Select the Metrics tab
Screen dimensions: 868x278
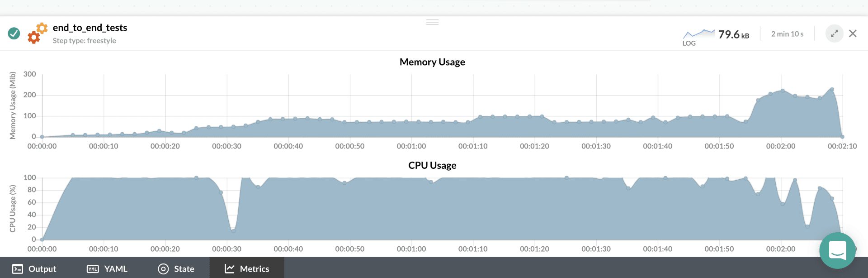pos(247,268)
